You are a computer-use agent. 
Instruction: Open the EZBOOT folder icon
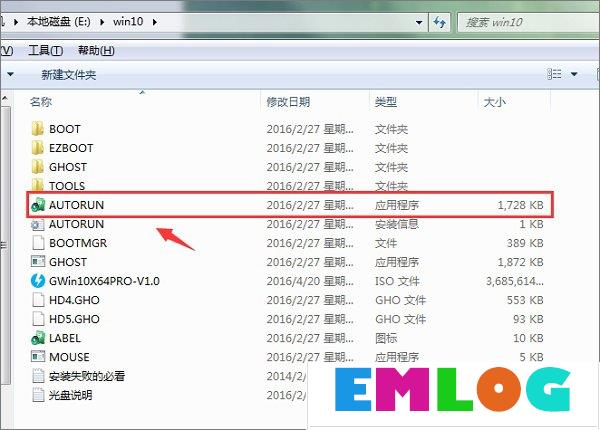38,148
